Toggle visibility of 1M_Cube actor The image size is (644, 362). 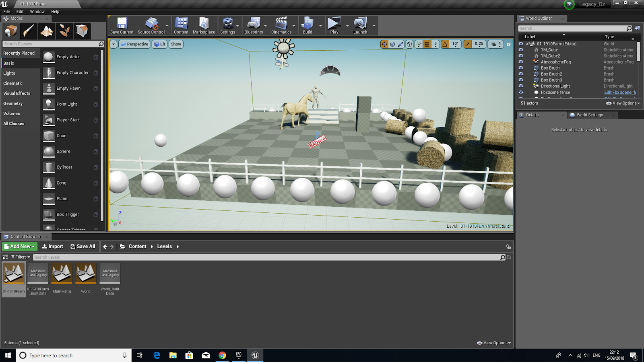pyautogui.click(x=521, y=50)
